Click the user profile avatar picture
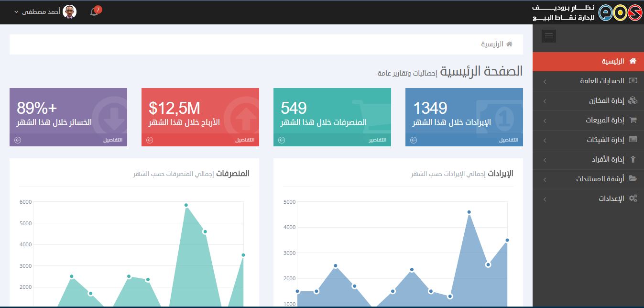 [x=70, y=12]
